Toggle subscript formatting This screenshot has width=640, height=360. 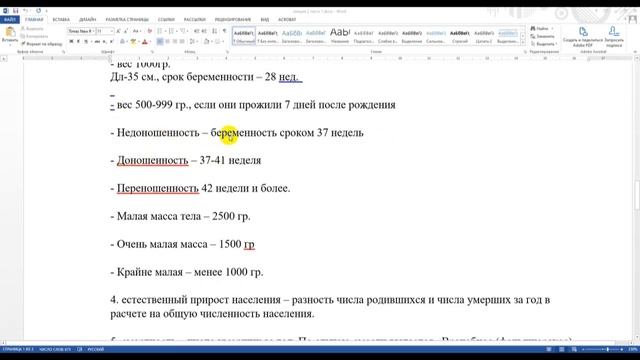pos(104,42)
